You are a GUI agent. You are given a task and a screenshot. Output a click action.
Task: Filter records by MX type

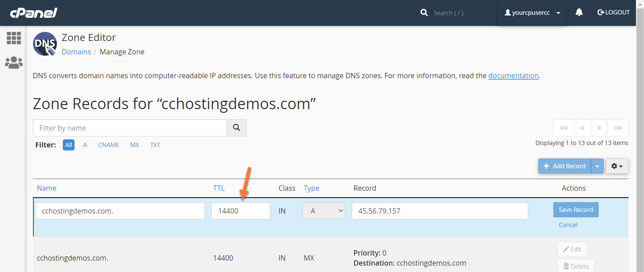coord(135,145)
